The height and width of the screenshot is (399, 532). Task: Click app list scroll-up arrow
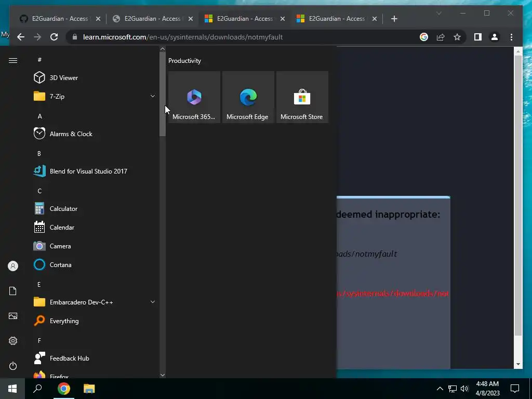(x=163, y=49)
